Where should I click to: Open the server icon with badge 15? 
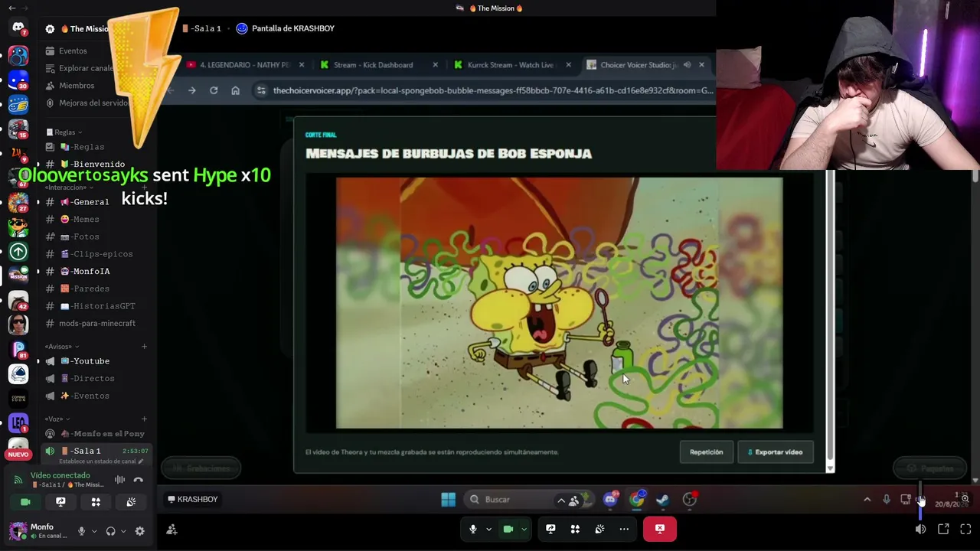(18, 129)
